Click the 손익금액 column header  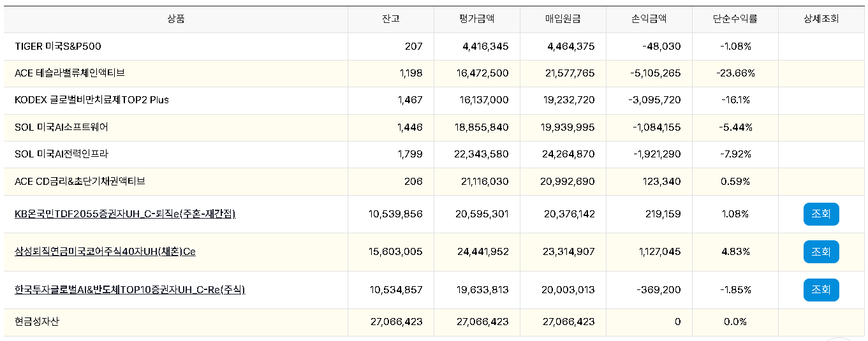coord(649,19)
